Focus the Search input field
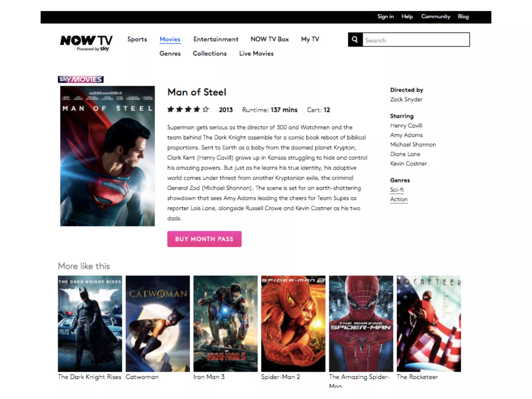Screen dimensions: 532x399 coord(416,40)
